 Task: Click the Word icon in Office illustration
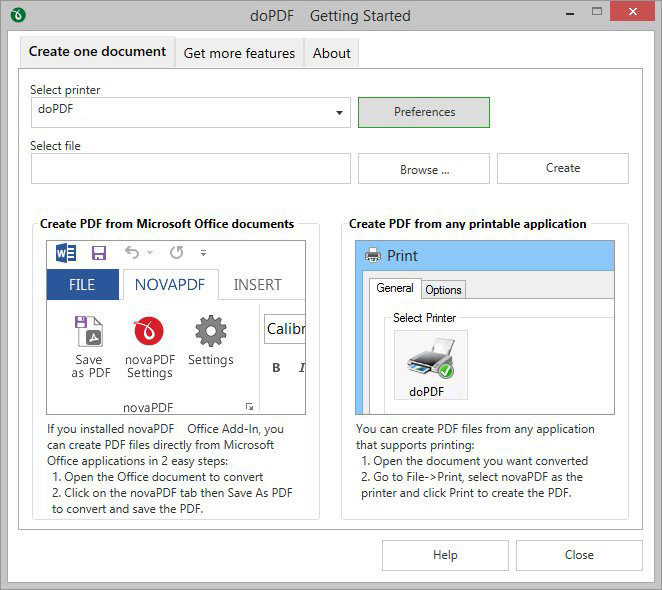tap(66, 253)
